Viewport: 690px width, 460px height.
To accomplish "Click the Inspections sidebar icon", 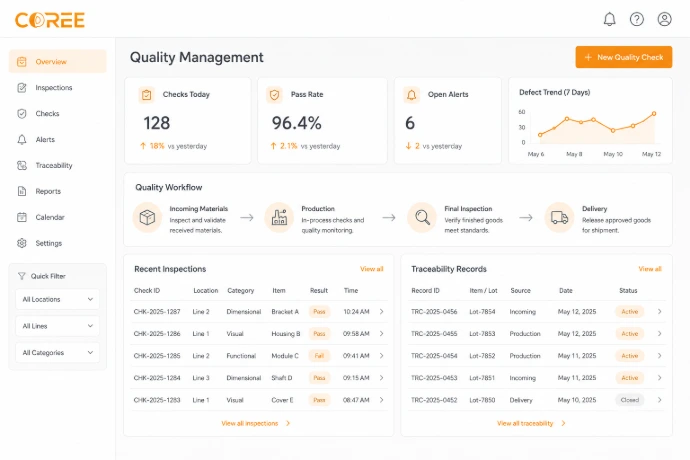I will click(22, 88).
